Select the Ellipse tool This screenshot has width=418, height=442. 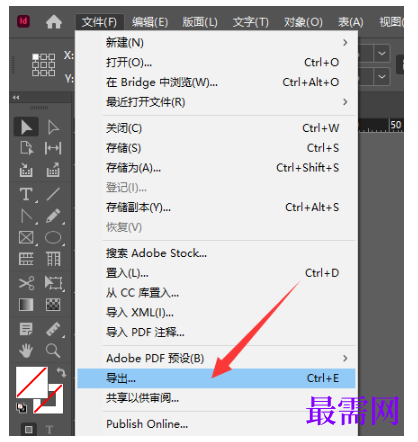click(53, 238)
